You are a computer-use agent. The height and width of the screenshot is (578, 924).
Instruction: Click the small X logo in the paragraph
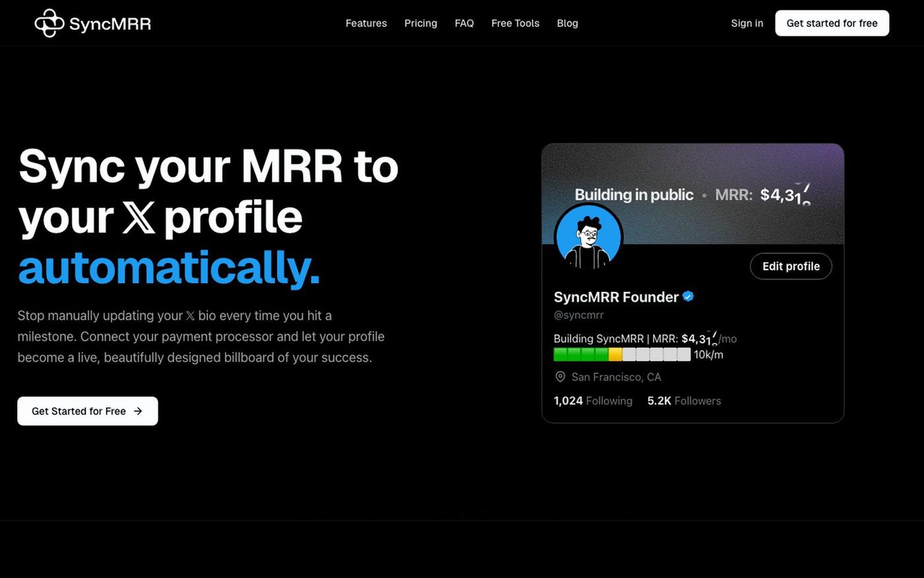(190, 316)
